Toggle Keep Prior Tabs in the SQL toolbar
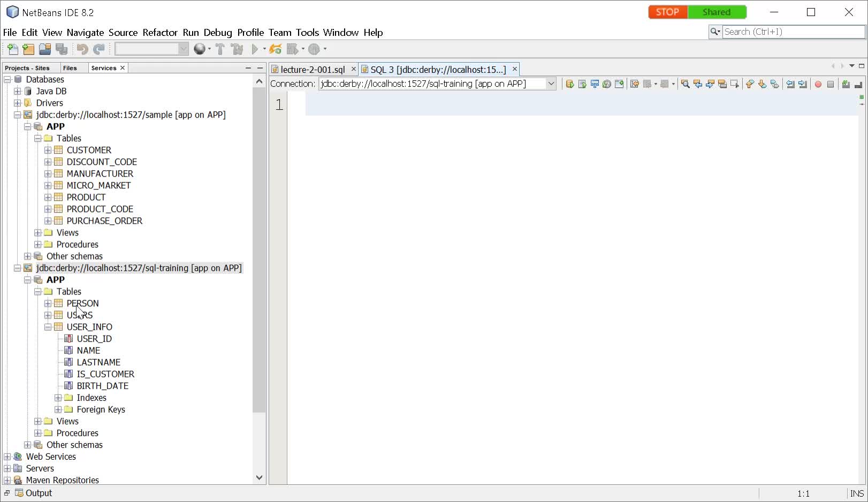Viewport: 868px width, 502px height. pyautogui.click(x=619, y=84)
